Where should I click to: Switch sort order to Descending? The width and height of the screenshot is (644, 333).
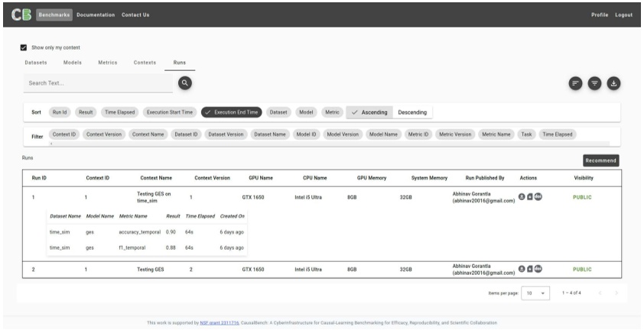(x=412, y=112)
